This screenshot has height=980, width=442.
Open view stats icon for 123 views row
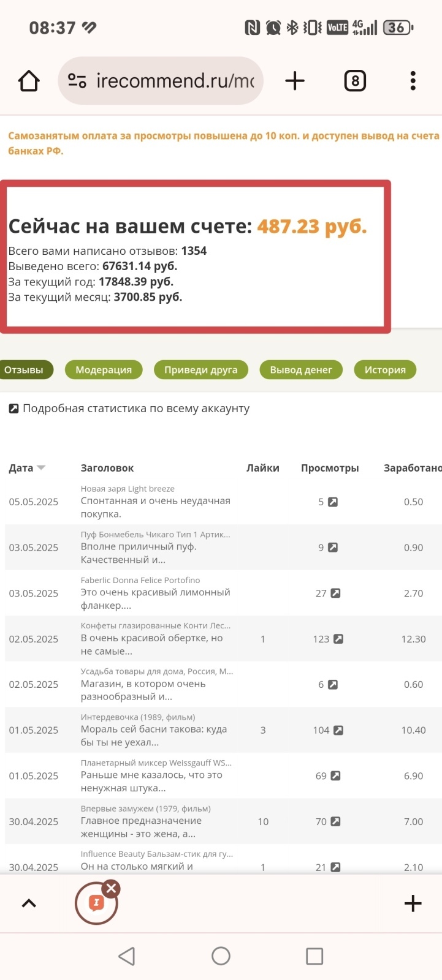(338, 639)
